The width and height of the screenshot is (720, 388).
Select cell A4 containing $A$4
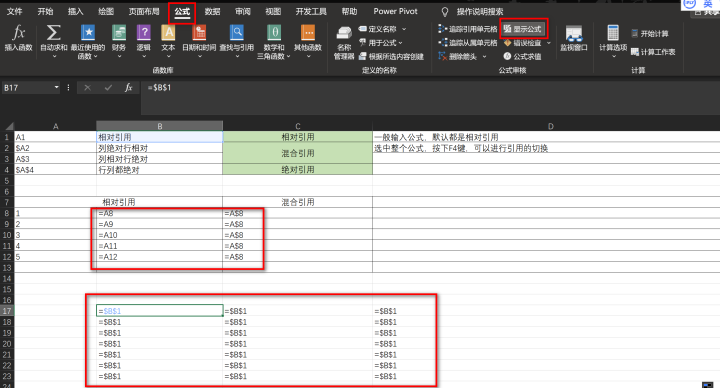56,169
